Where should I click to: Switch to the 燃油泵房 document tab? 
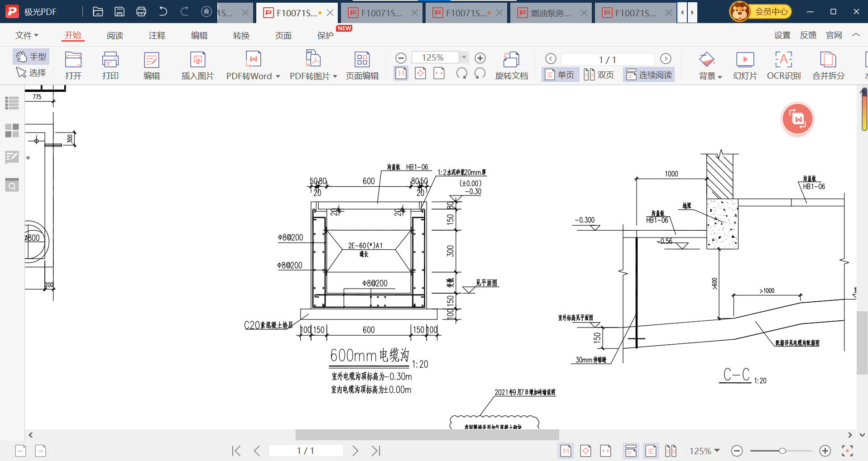(550, 13)
